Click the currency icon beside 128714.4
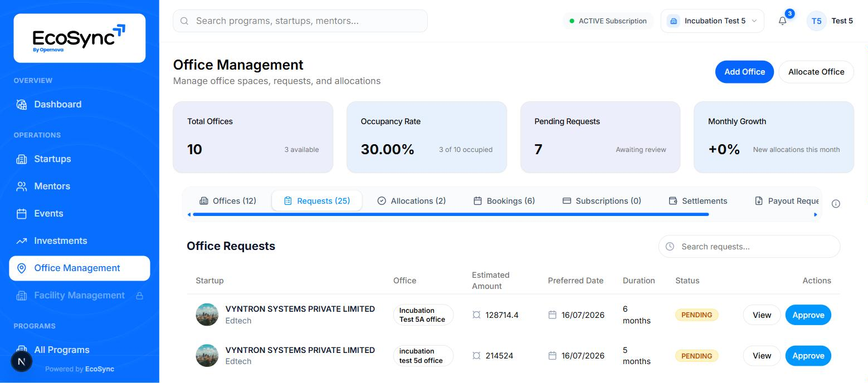The image size is (868, 383). click(476, 315)
